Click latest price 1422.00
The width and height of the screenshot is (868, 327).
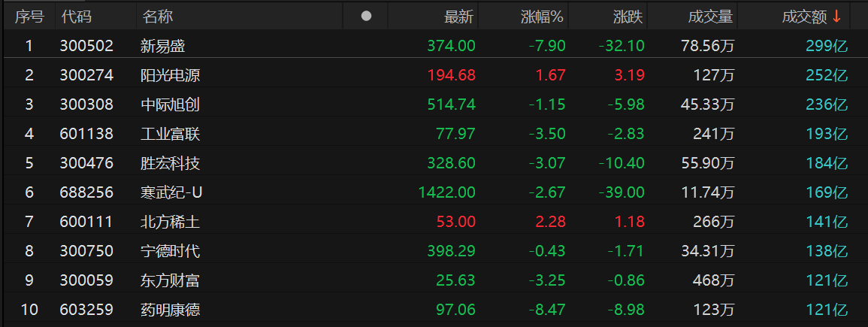tap(447, 192)
